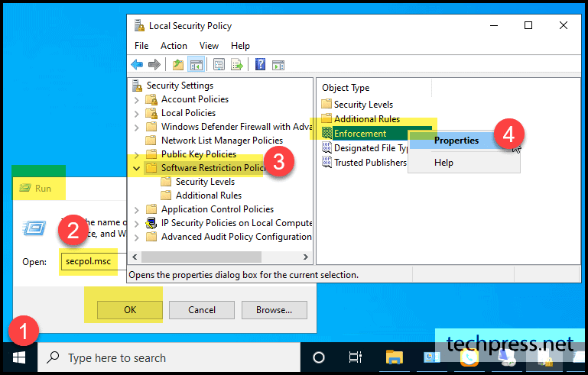Open the Help menu in menu bar

pyautogui.click(x=240, y=46)
